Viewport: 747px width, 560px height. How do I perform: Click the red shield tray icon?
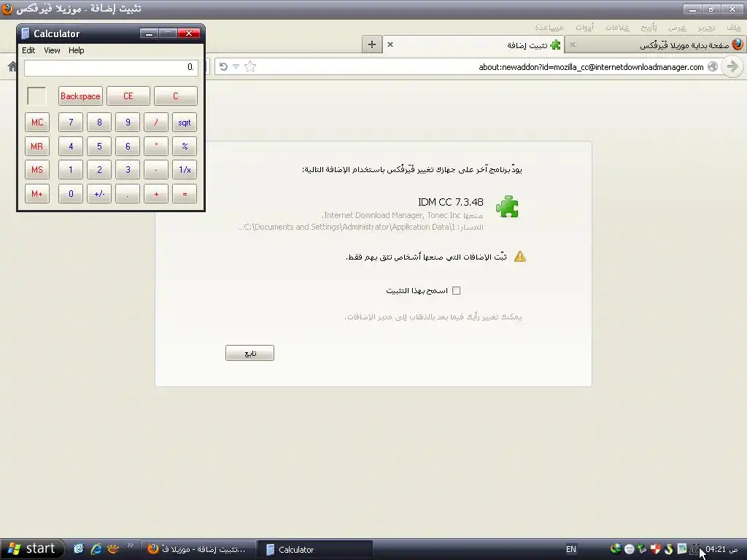point(656,549)
